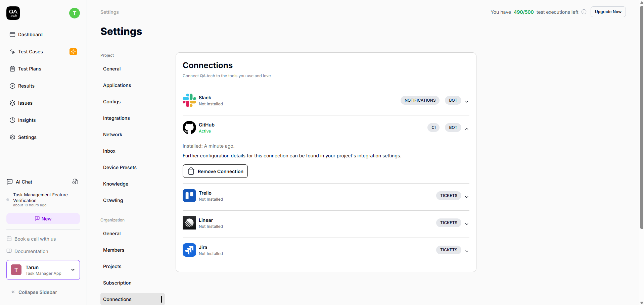Click the Jira logo icon
Viewport: 644px width, 305px height.
pyautogui.click(x=189, y=250)
